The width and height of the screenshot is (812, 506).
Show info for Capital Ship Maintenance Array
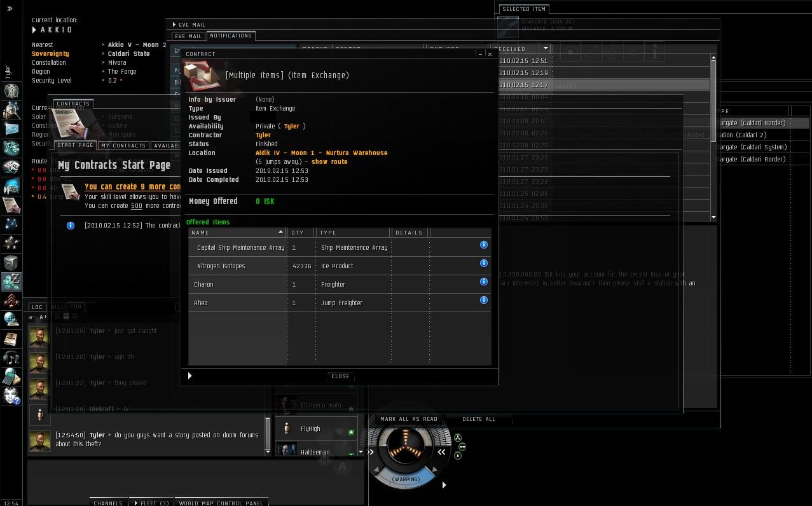tap(483, 245)
